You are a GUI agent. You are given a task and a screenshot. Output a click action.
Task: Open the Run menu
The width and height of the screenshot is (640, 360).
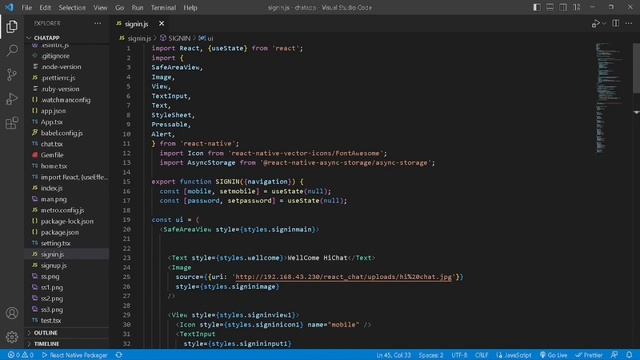pyautogui.click(x=138, y=7)
